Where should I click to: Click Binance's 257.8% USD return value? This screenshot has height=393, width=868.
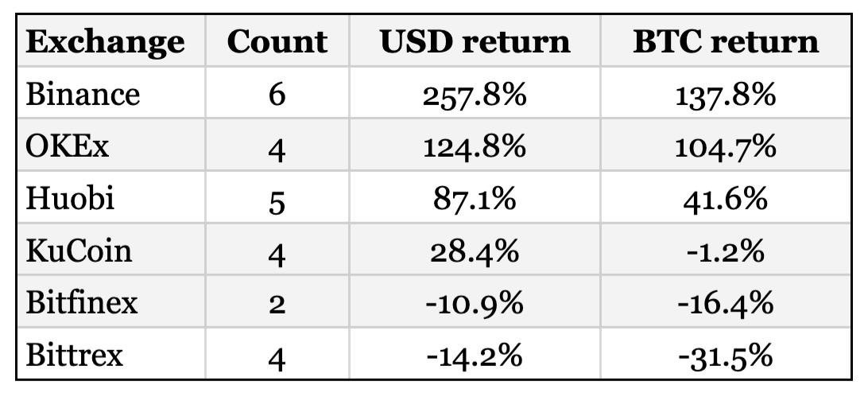475,95
